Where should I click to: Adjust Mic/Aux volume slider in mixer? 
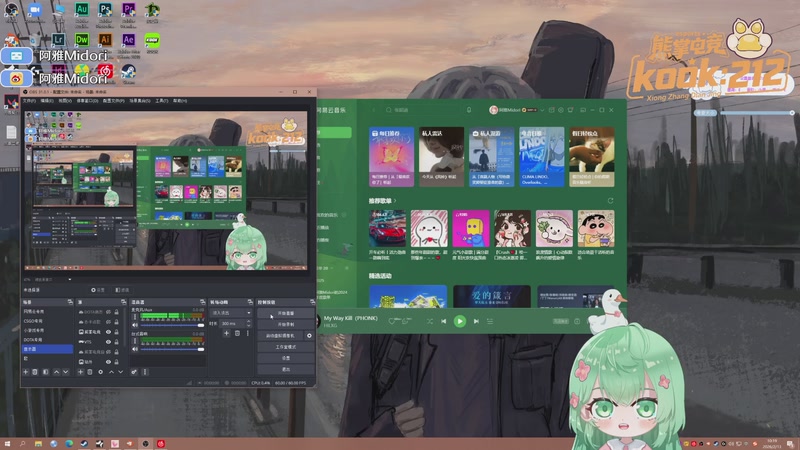[x=172, y=325]
